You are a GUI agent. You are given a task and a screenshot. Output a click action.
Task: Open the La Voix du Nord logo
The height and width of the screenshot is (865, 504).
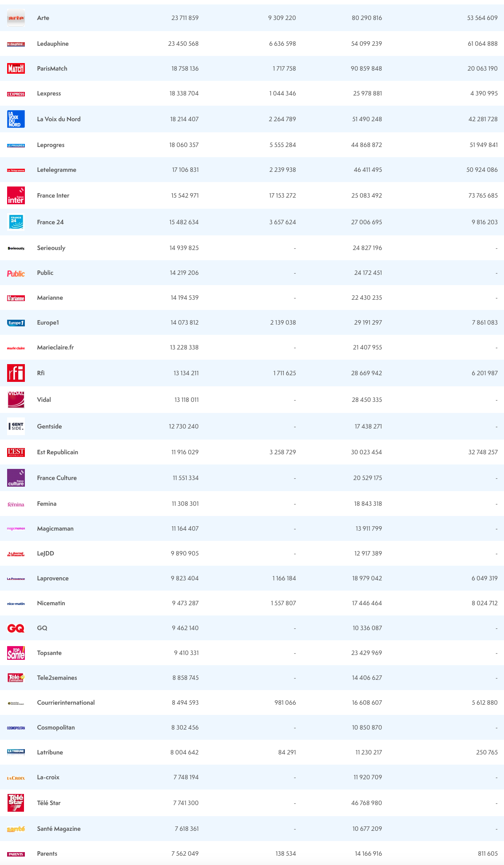tap(16, 119)
